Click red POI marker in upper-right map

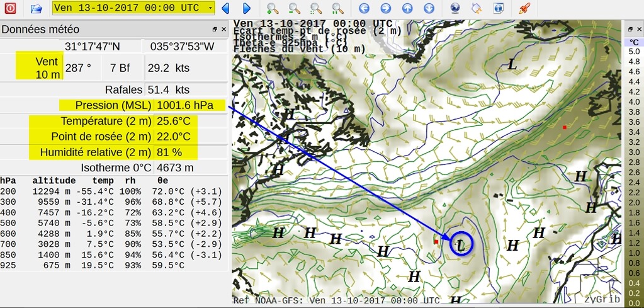pos(565,128)
